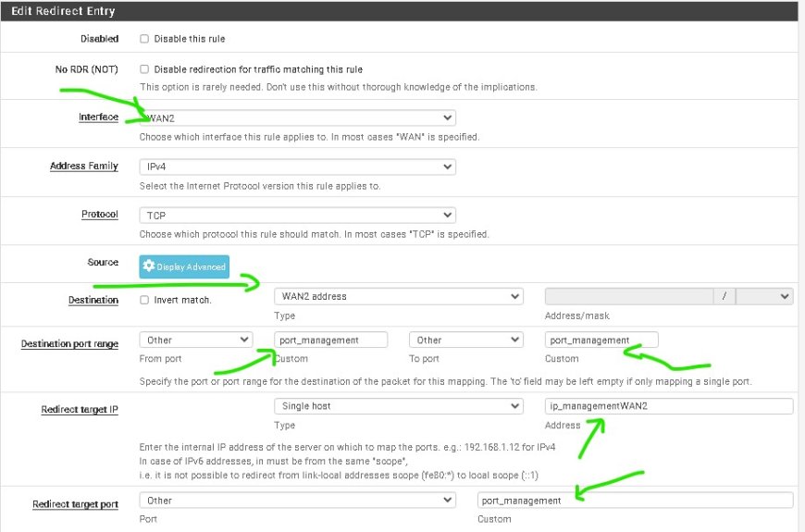This screenshot has width=805, height=532.
Task: Open the Protocol TCP dropdown
Action: click(x=297, y=216)
